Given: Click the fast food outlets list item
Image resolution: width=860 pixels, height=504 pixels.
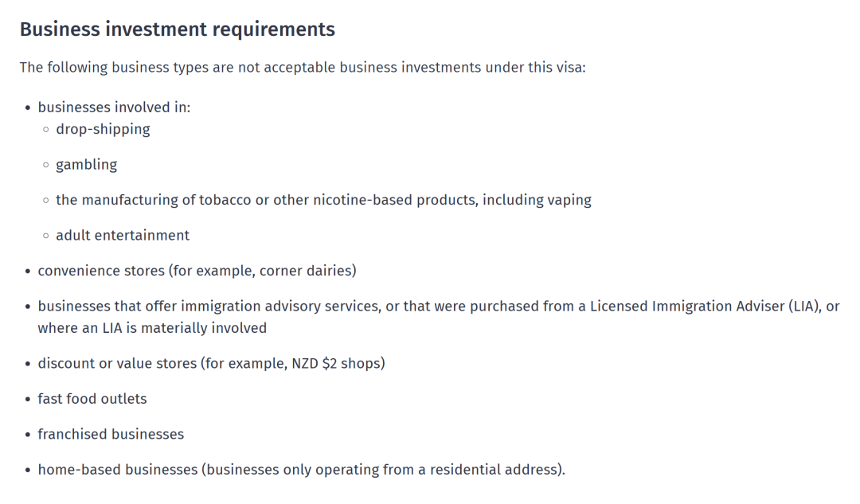Looking at the screenshot, I should [92, 399].
